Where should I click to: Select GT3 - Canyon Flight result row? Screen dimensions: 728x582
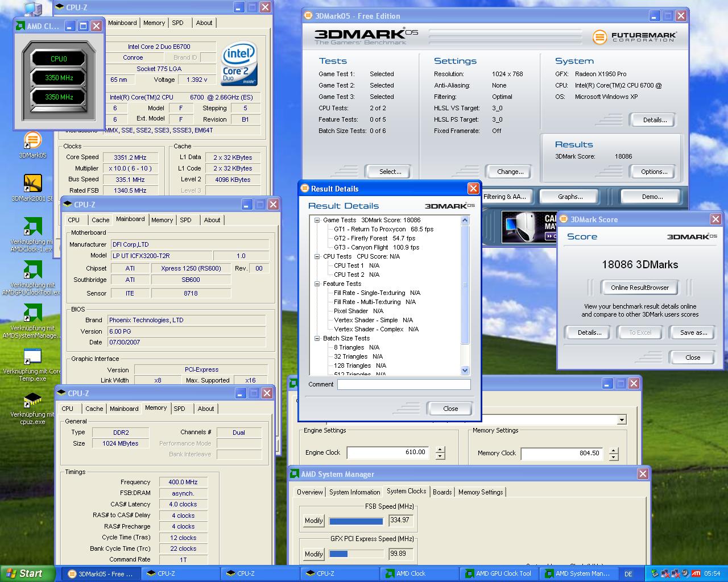pyautogui.click(x=377, y=247)
